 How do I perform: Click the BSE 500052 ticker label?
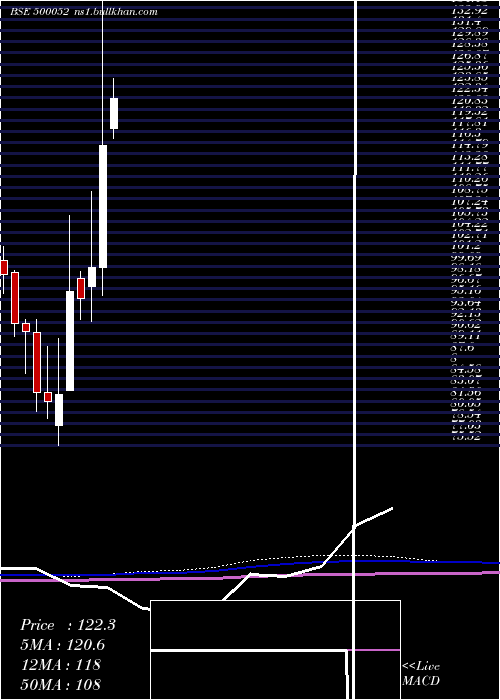[x=39, y=12]
